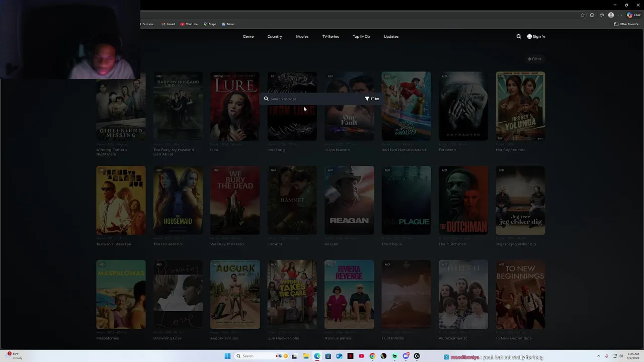This screenshot has height=362, width=644.
Task: Click the header search magnifier icon
Action: pyautogui.click(x=519, y=36)
